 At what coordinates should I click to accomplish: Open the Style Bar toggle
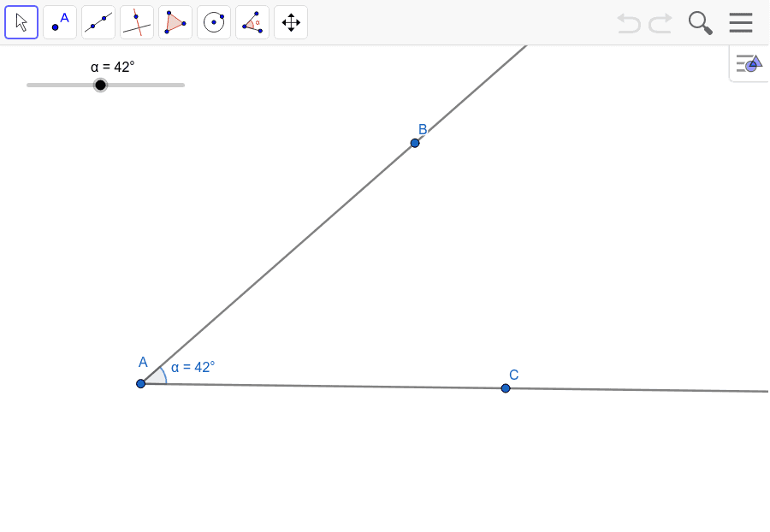pyautogui.click(x=749, y=63)
